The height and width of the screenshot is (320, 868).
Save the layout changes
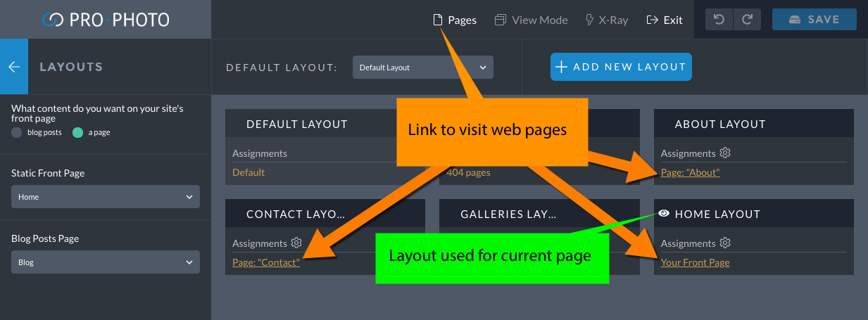(814, 20)
